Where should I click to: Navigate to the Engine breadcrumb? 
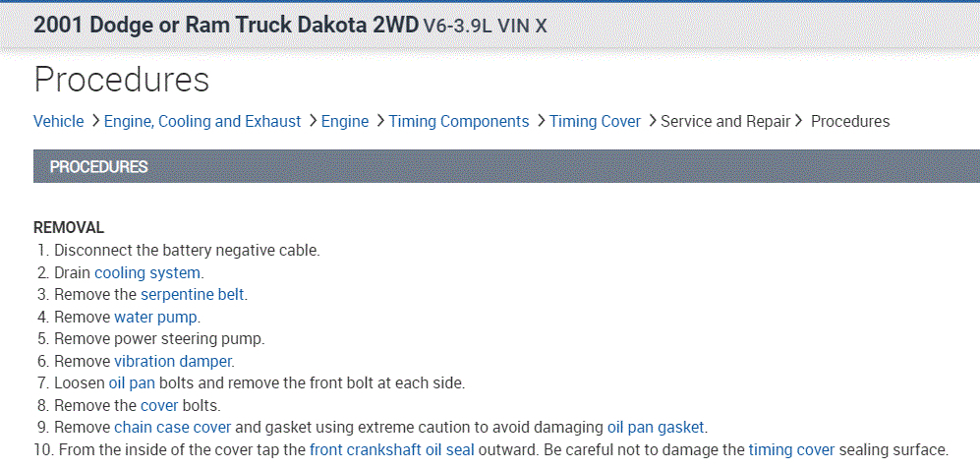tap(345, 122)
